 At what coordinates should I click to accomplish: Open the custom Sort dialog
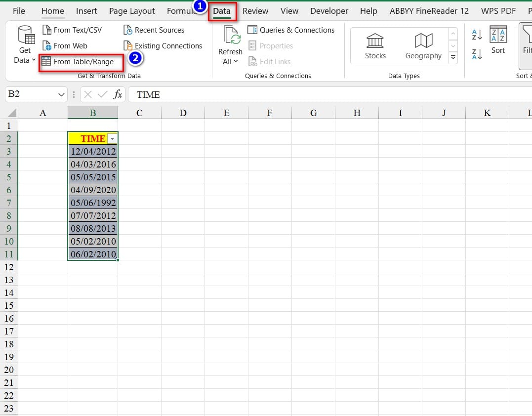click(498, 41)
